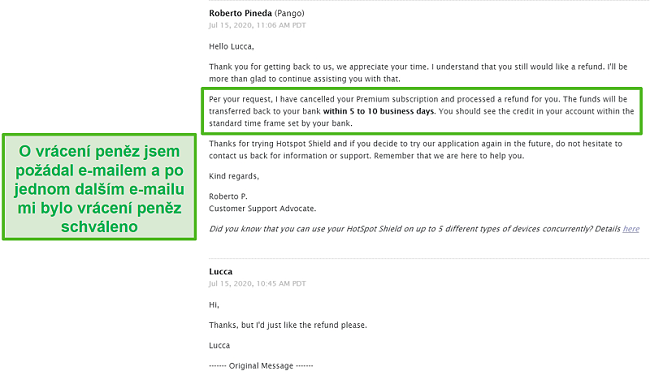Click the 'Thanks for trying Hotspot Shield' paragraph
Image resolution: width=650 pixels, height=371 pixels.
[x=415, y=150]
